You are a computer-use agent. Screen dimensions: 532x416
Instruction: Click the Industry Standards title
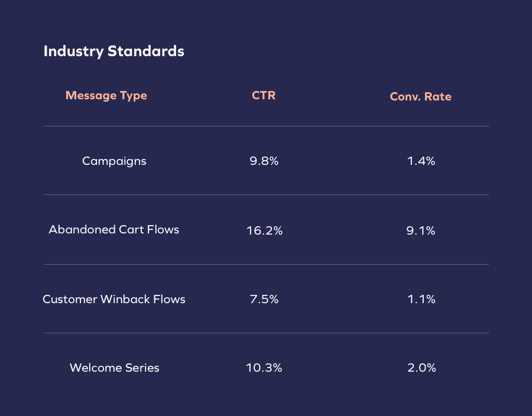[x=113, y=51]
